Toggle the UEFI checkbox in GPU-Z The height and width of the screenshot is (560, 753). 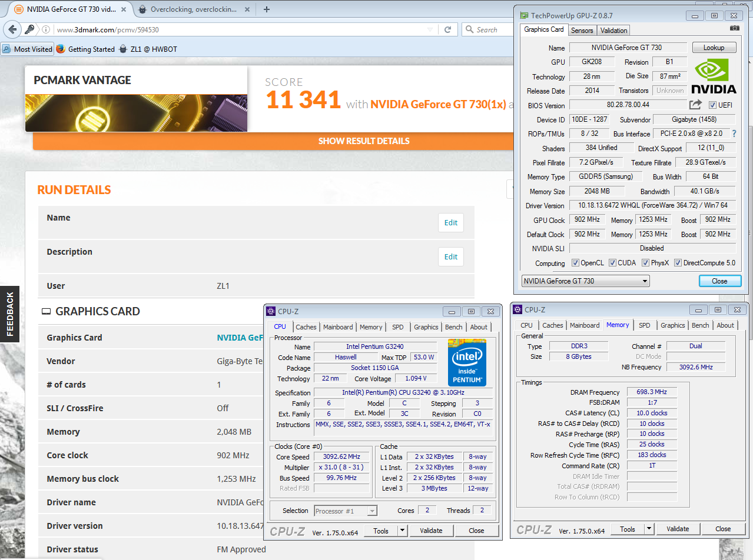[x=712, y=105]
